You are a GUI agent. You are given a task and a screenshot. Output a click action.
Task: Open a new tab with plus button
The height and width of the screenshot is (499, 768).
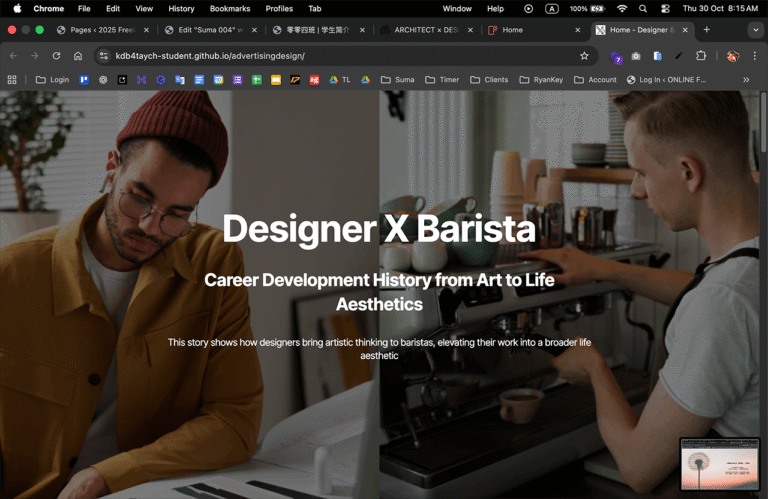point(707,30)
